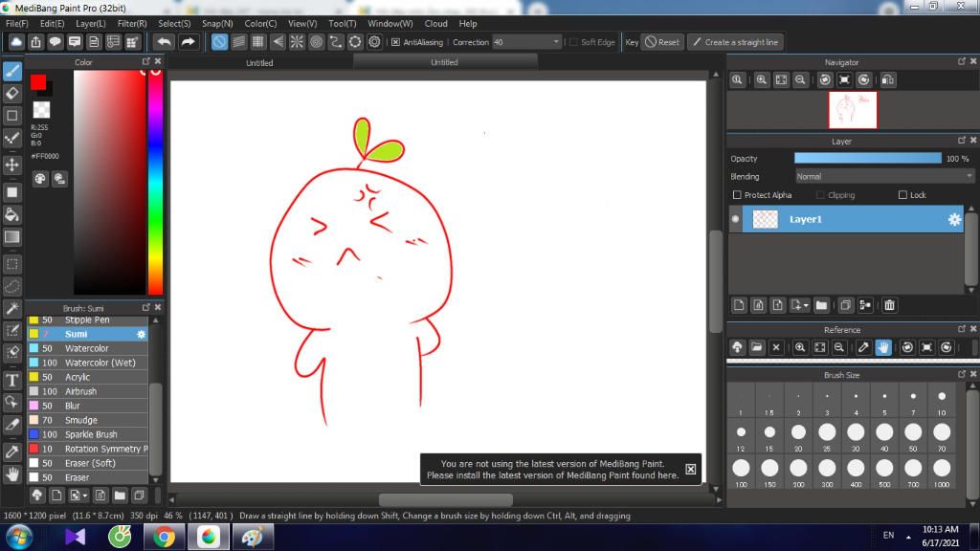
Task: Open the Correction value dropdown
Action: (556, 42)
